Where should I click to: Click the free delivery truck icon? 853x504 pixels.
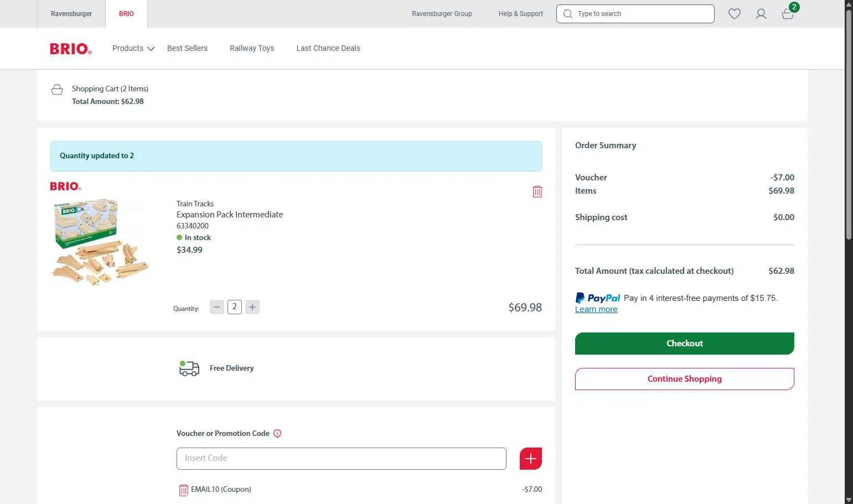[189, 368]
